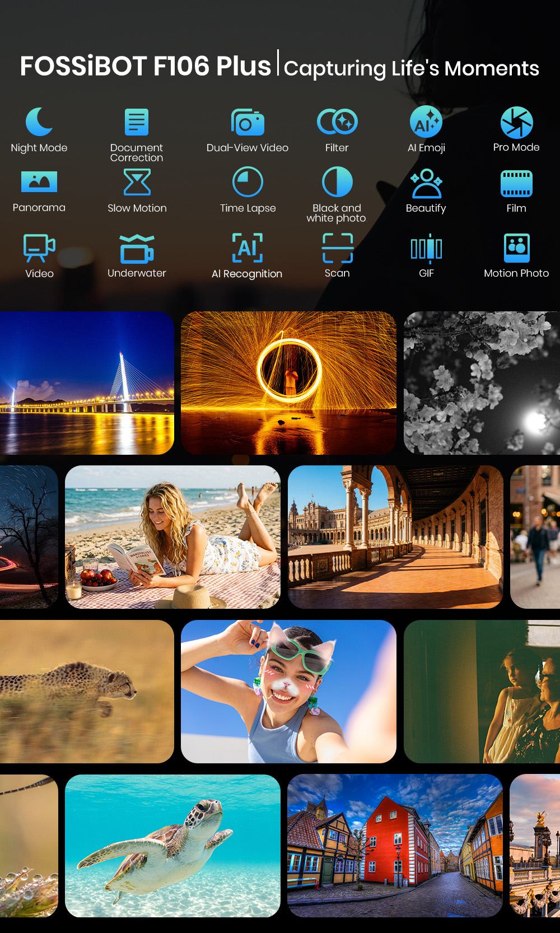This screenshot has height=933, width=560.
Task: Select the Motion Photo icon
Action: click(x=516, y=248)
